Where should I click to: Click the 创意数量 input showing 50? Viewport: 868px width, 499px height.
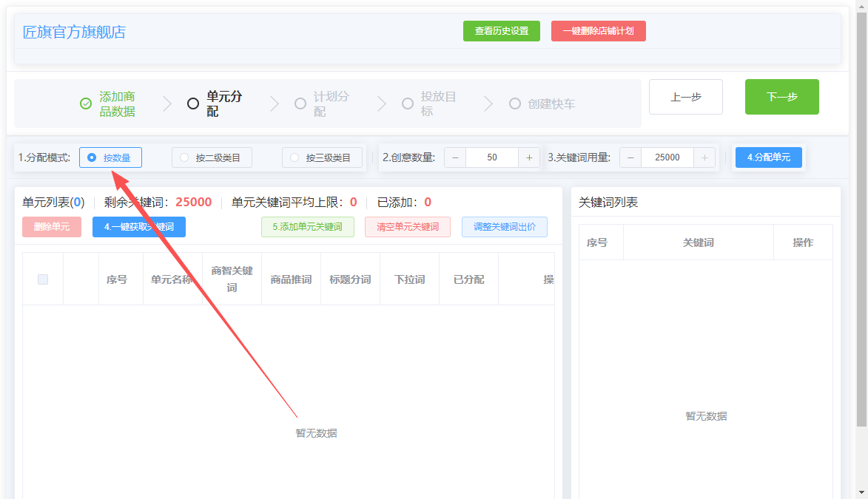tap(492, 157)
